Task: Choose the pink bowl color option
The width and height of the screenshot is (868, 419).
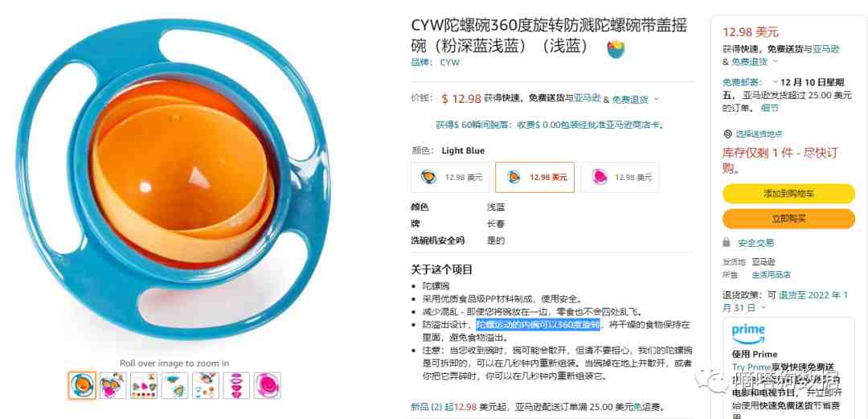Action: tap(620, 178)
